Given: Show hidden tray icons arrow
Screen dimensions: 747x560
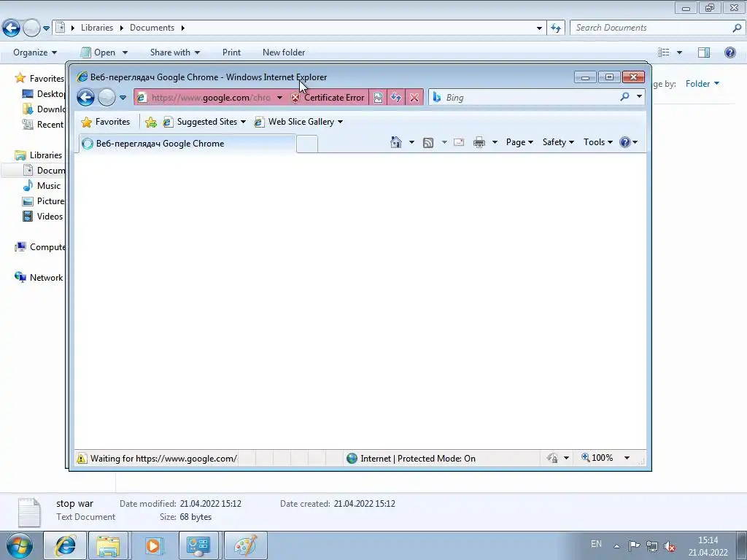Looking at the screenshot, I should point(616,546).
